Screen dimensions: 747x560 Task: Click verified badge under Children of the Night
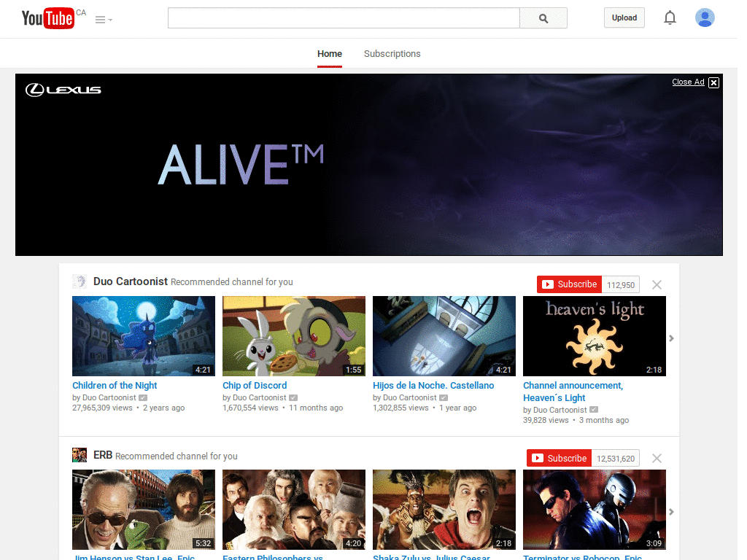click(143, 397)
